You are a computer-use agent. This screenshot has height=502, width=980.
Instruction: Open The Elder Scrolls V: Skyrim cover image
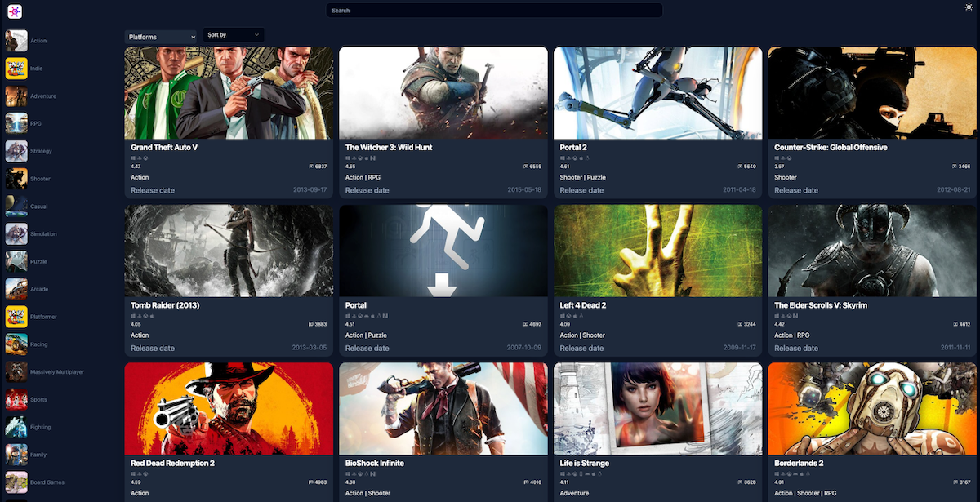point(872,251)
